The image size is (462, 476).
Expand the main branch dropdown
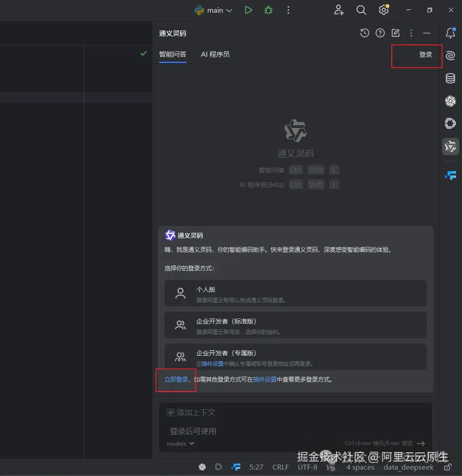pyautogui.click(x=213, y=10)
